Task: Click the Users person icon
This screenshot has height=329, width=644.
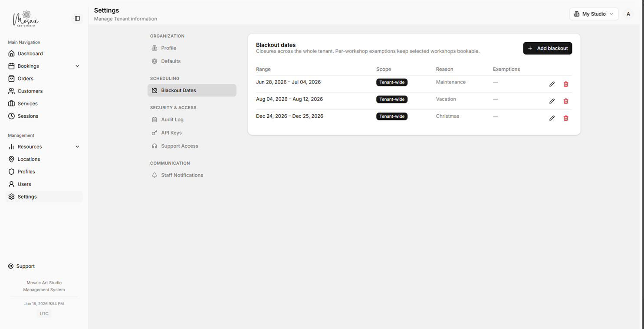Action: pos(11,184)
